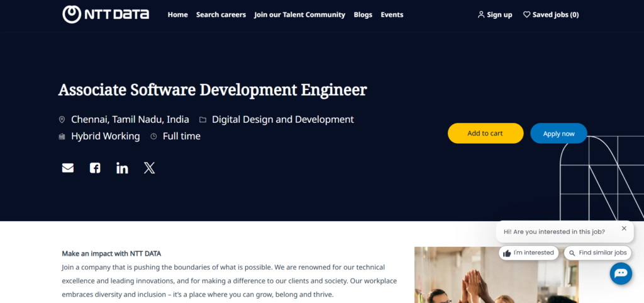Choose the I'm interested chat option
The width and height of the screenshot is (644, 303).
pyautogui.click(x=528, y=253)
